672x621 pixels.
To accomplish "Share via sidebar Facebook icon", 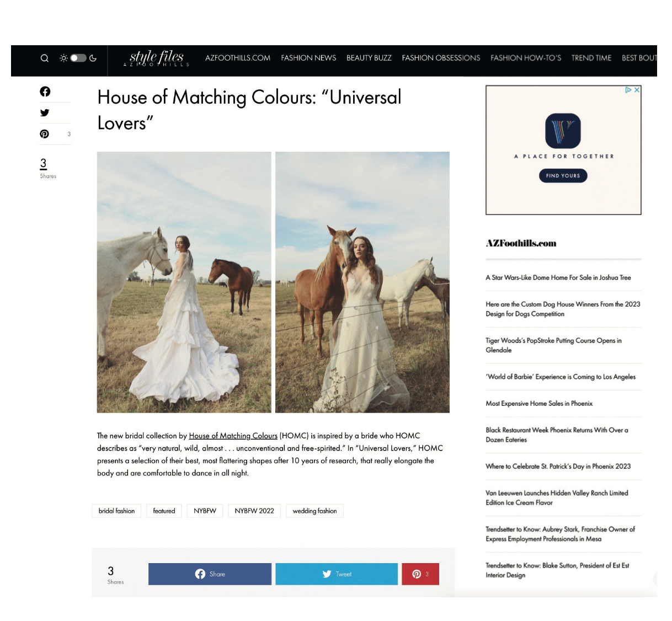I will click(45, 92).
